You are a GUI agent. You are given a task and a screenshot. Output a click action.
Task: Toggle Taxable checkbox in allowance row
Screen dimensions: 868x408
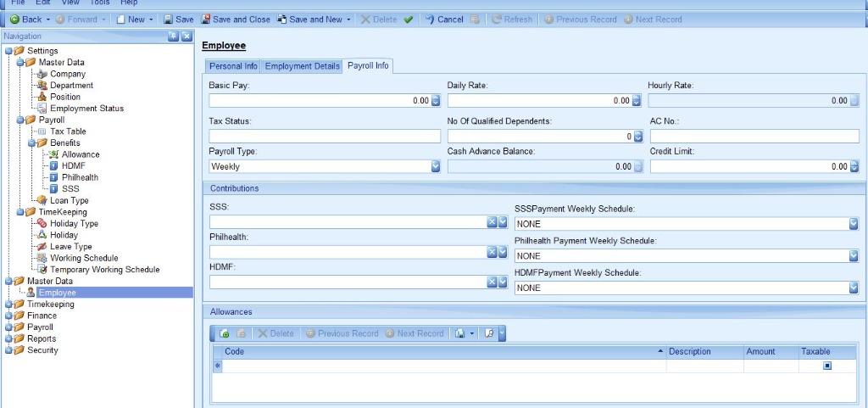(x=827, y=366)
